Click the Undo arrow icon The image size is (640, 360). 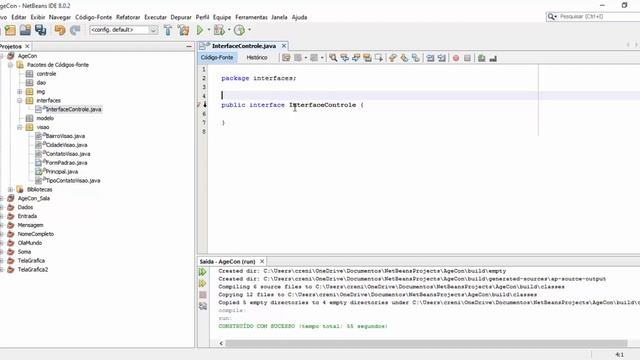coord(60,30)
